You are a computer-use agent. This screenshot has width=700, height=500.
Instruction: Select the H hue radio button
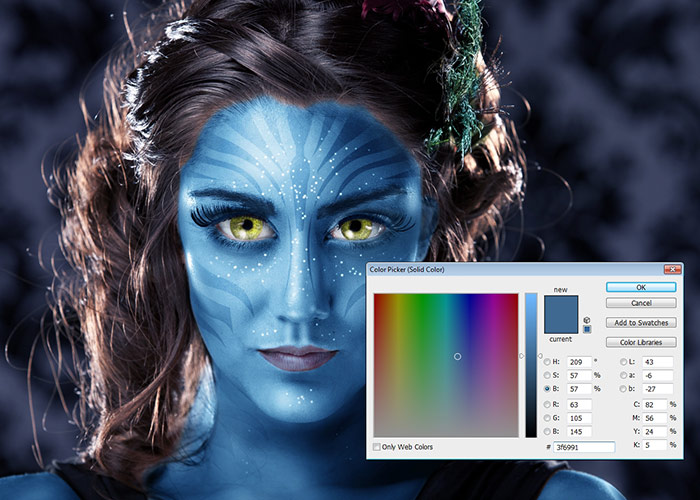[547, 362]
